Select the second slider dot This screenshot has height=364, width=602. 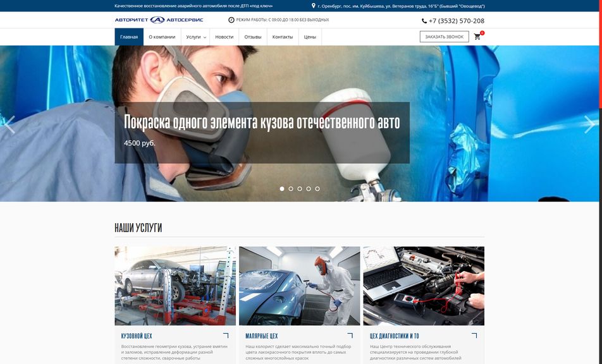pos(291,189)
